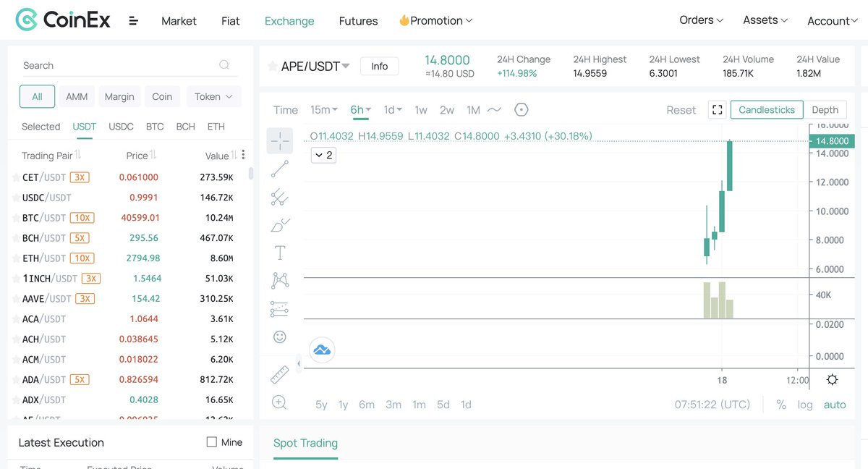Star the CET/USDT pair
Viewport: 868px width, 469px height.
point(16,177)
